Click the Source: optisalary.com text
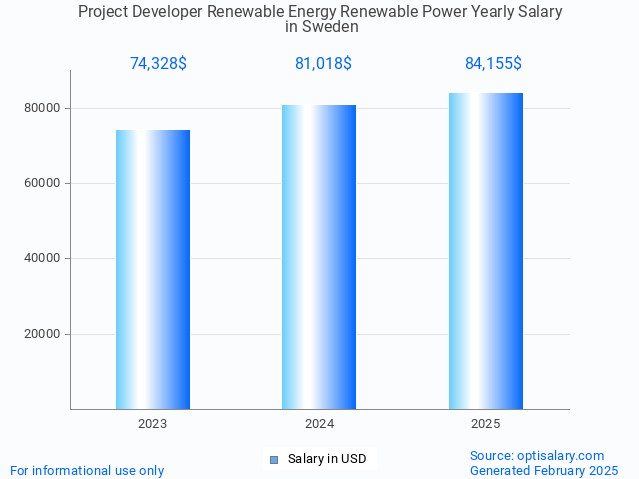This screenshot has height=479, width=639. tap(537, 455)
